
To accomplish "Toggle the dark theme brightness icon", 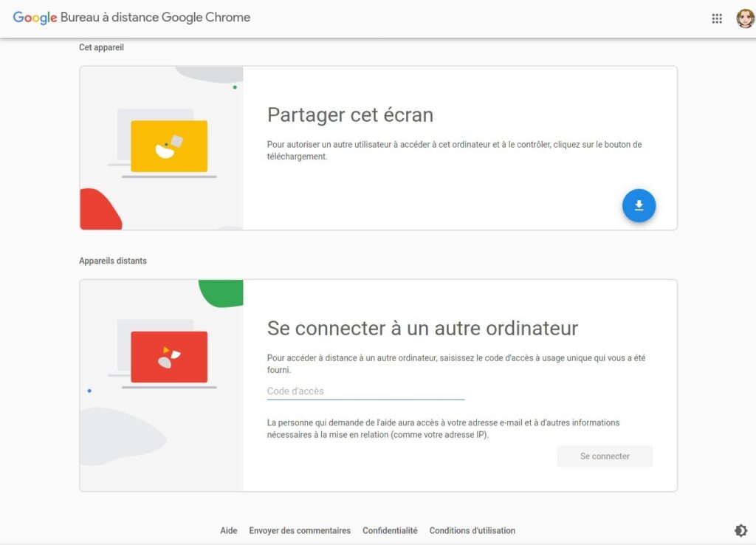I will pyautogui.click(x=740, y=530).
